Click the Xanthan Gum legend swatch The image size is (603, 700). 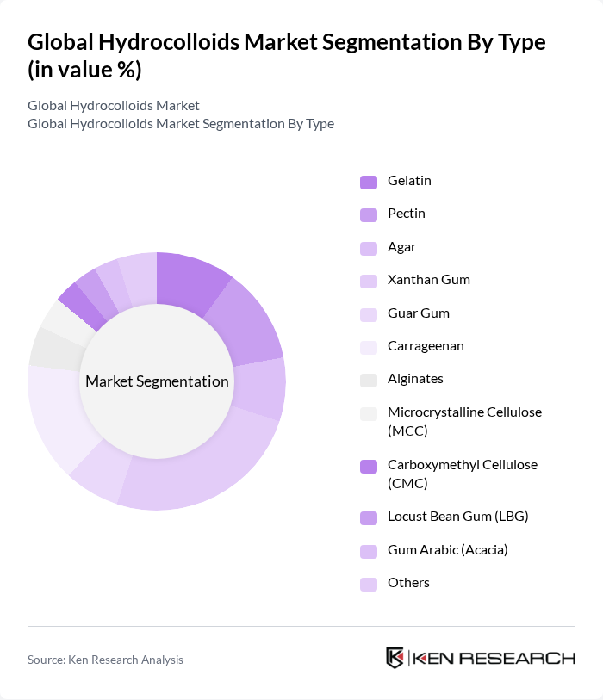pyautogui.click(x=369, y=281)
